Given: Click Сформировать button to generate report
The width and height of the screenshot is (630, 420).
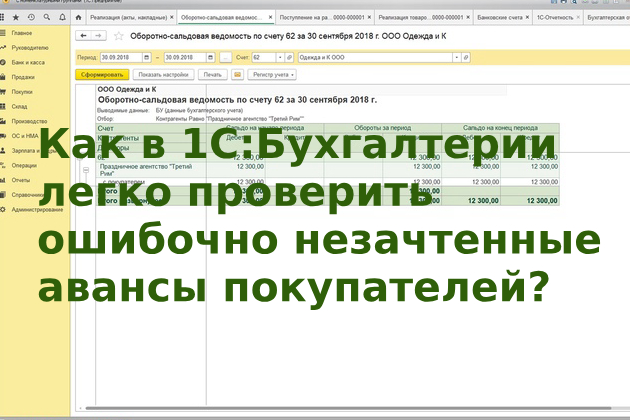Looking at the screenshot, I should tap(102, 75).
